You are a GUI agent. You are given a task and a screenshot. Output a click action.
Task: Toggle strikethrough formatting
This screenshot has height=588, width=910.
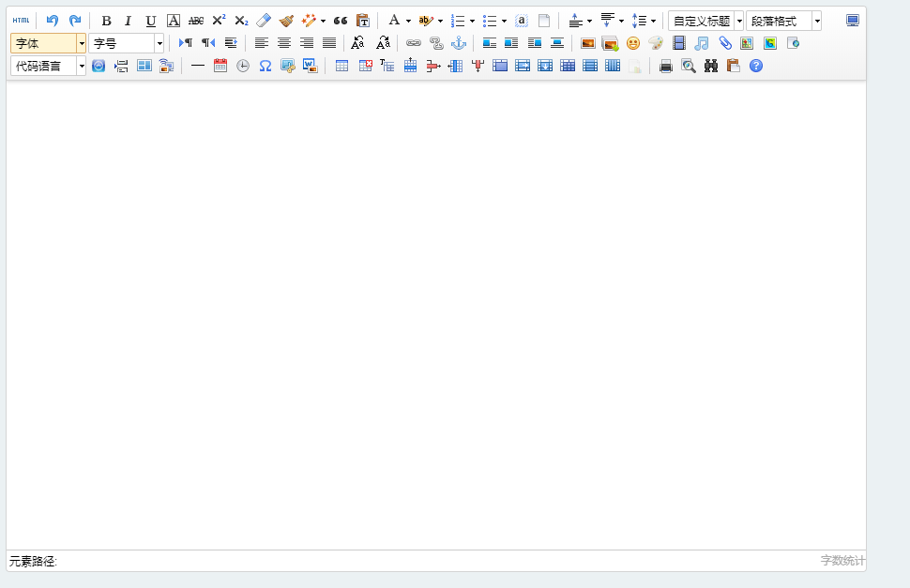tap(195, 21)
